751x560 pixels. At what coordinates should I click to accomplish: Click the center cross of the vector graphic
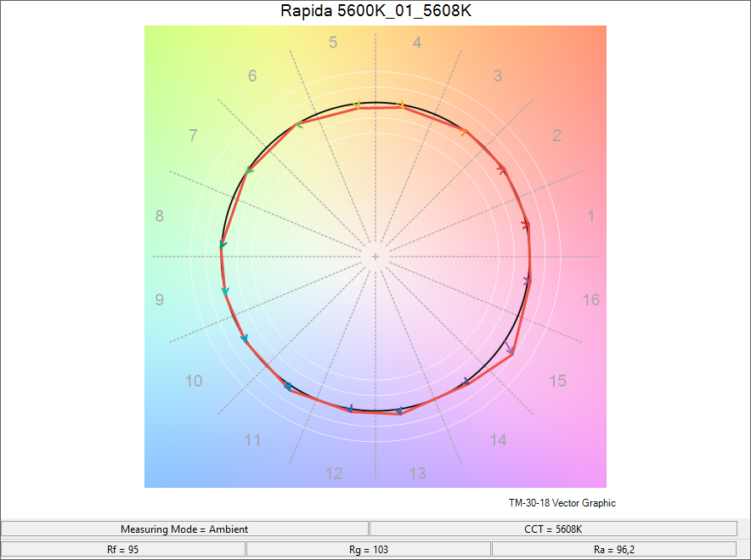coord(375,257)
